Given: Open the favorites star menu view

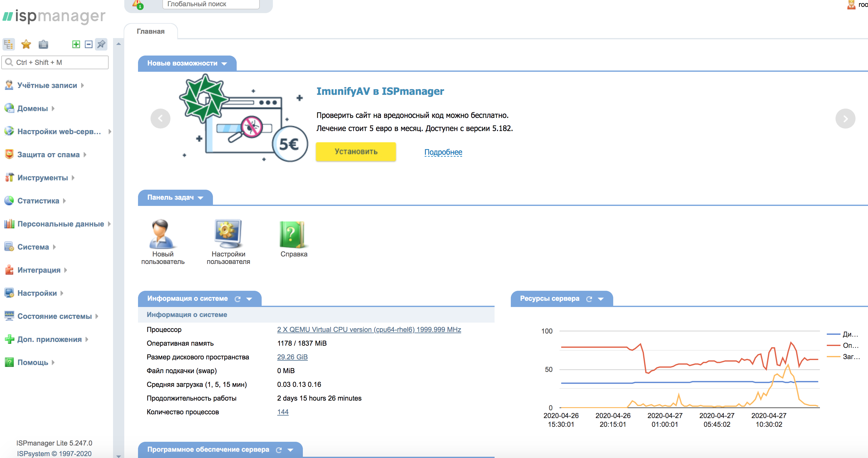Looking at the screenshot, I should pos(26,44).
